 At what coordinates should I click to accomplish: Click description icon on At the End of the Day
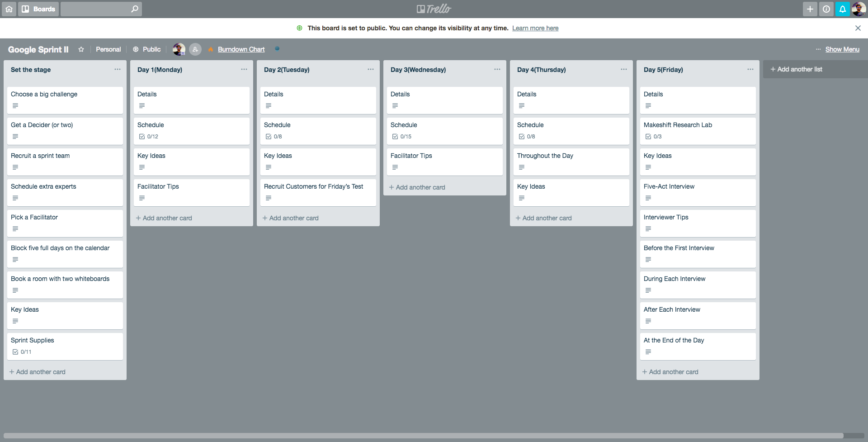click(648, 352)
